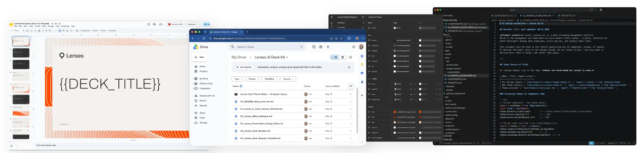Viewport: 644px width, 153px height.
Task: Open the Google apps grid icon
Action: tap(354, 47)
